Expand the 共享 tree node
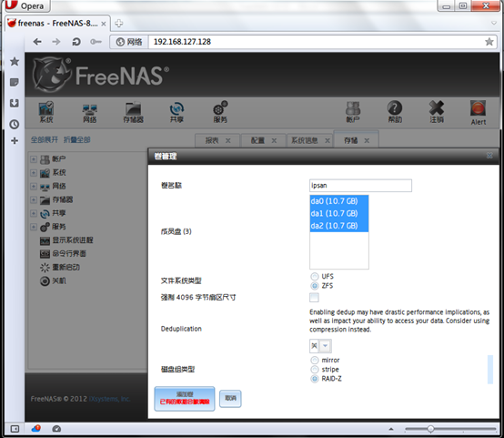This screenshot has width=504, height=438. 34,213
